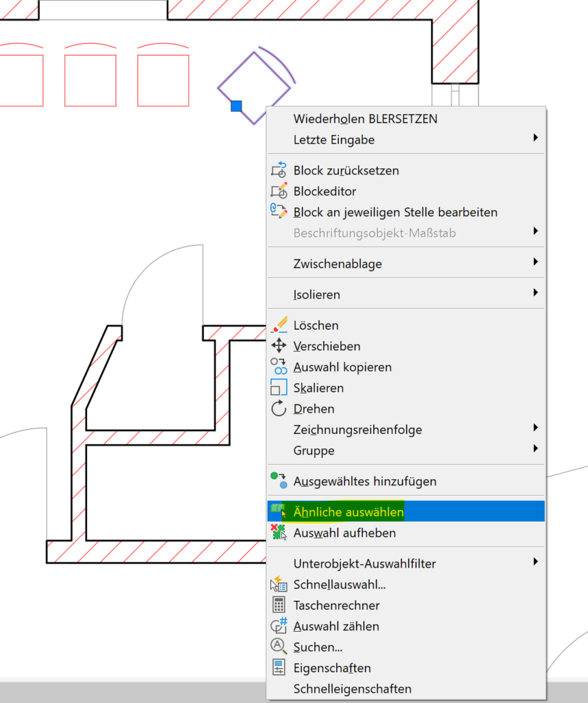Choose Verschieben in the menu
588x703 pixels.
click(x=406, y=346)
